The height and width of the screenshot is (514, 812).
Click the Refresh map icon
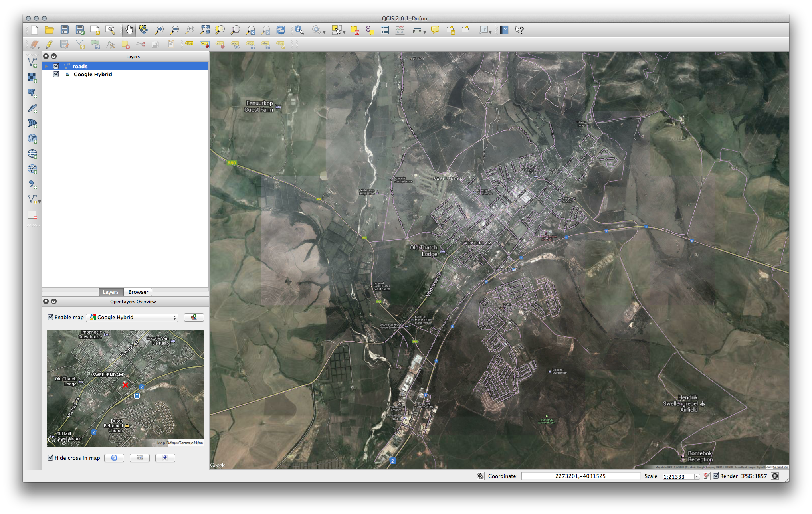[x=281, y=30]
